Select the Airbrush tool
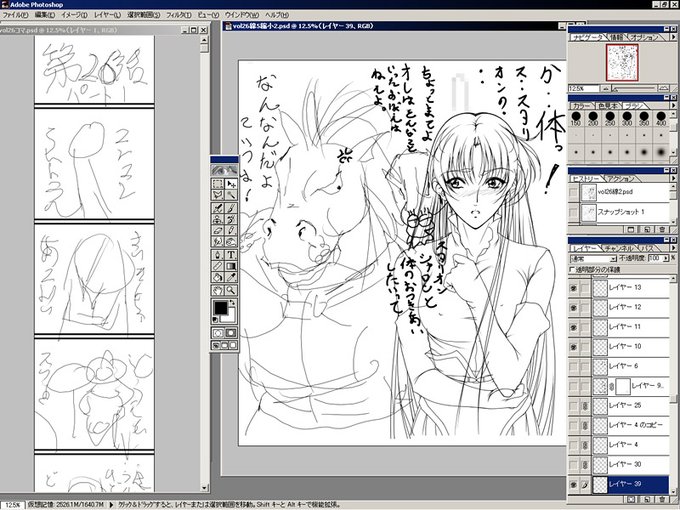The width and height of the screenshot is (680, 510). [218, 208]
